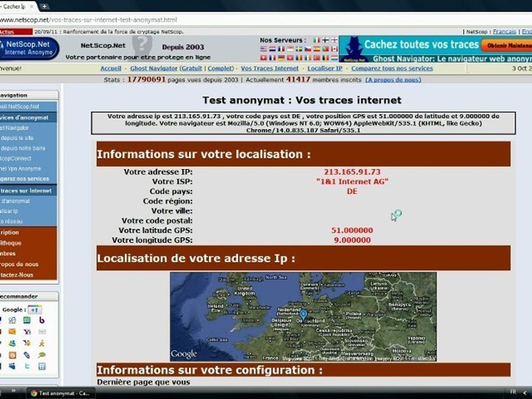Viewport: 532px width, 399px height.
Task: Select the Spanish flag server
Action: 316,49
